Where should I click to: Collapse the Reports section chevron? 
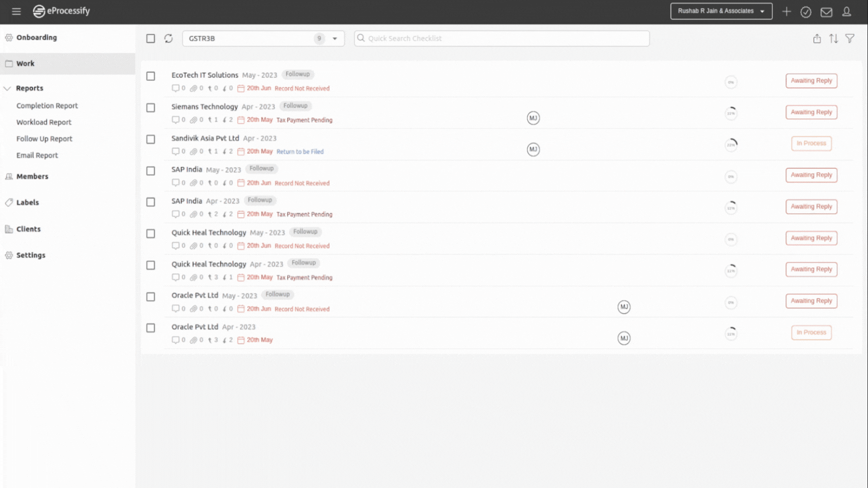tap(7, 88)
